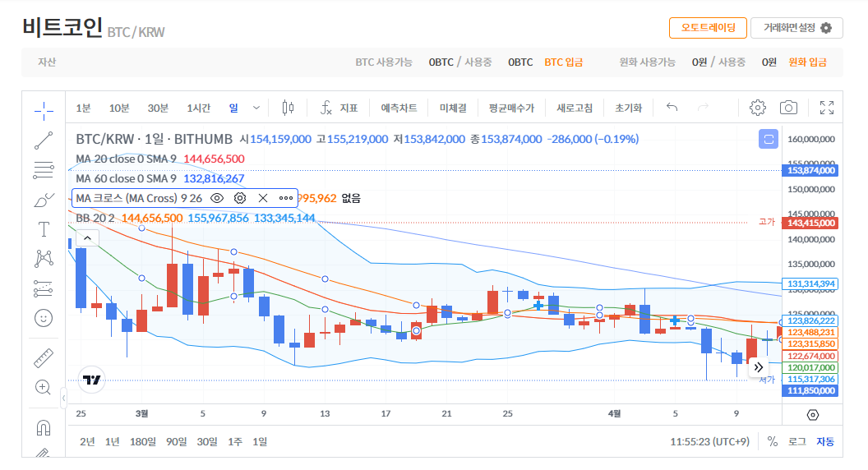Redo the last chart action
The width and height of the screenshot is (868, 470).
pyautogui.click(x=703, y=108)
